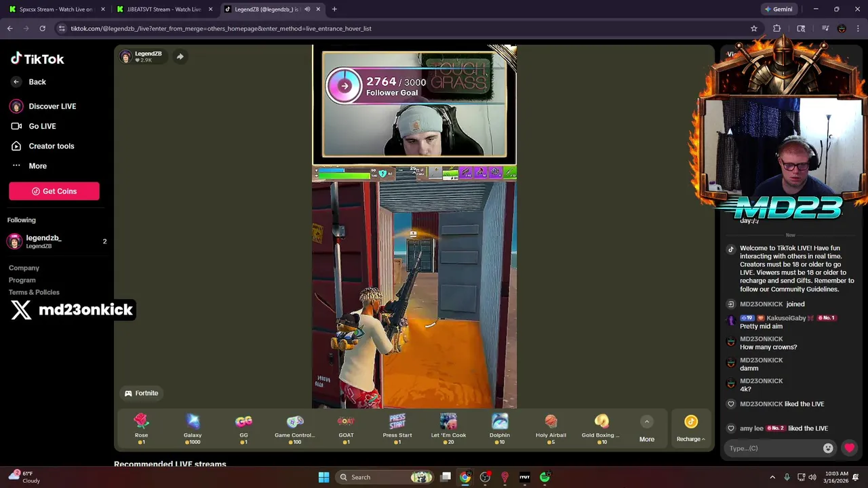Open Creator tools in sidebar
This screenshot has width=868, height=488.
click(x=42, y=146)
